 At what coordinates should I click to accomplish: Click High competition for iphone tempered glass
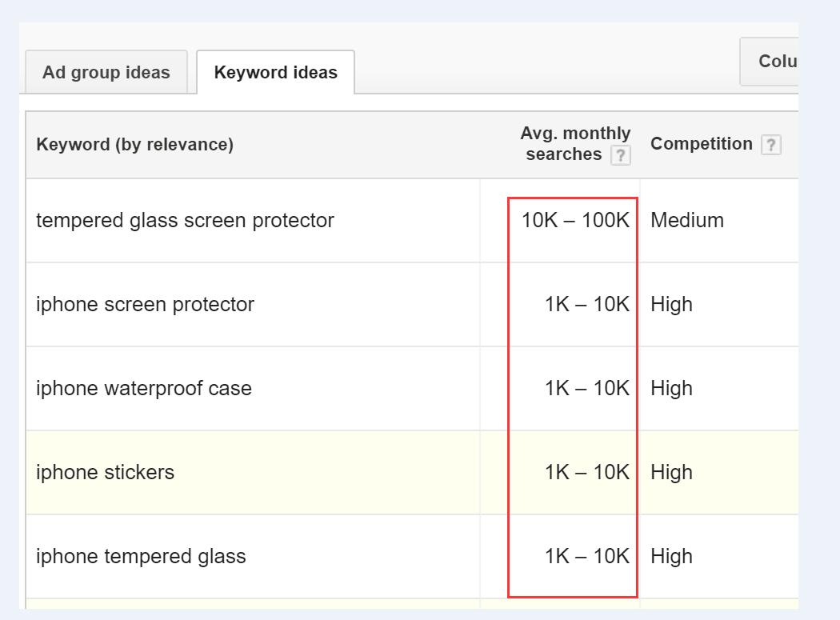coord(671,556)
